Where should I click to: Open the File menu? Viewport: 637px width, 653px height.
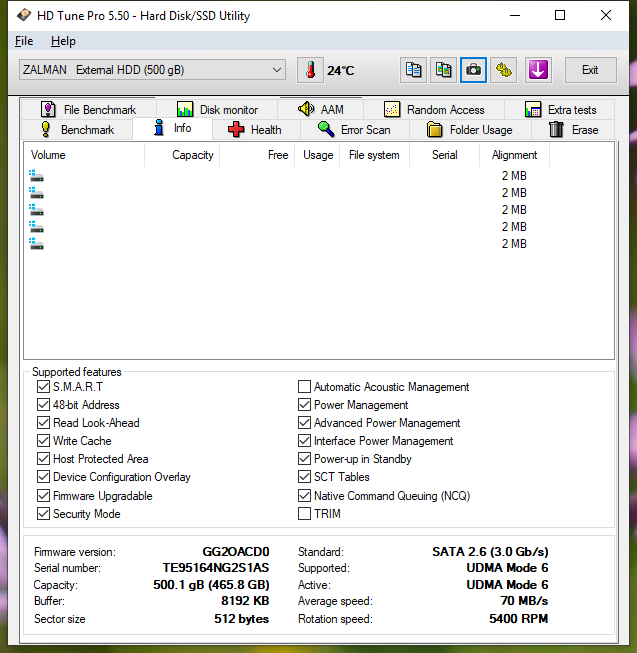pos(24,41)
